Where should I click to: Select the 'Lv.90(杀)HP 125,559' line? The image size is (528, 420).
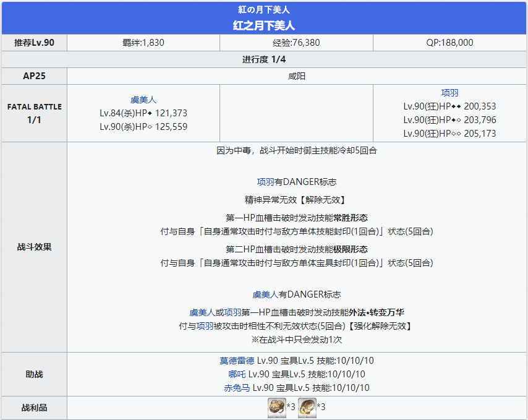[143, 127]
